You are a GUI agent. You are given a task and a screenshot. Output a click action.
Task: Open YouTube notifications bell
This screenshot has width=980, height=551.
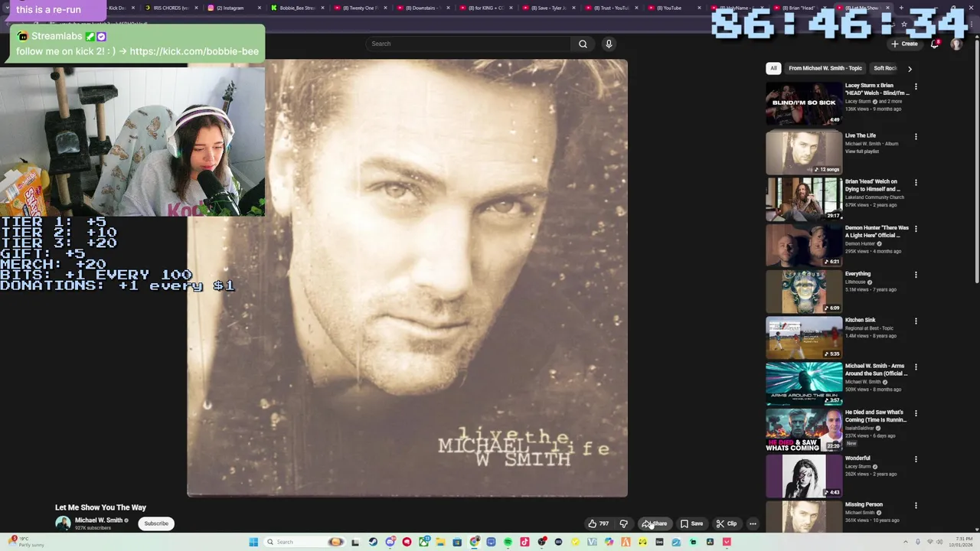[x=934, y=44]
